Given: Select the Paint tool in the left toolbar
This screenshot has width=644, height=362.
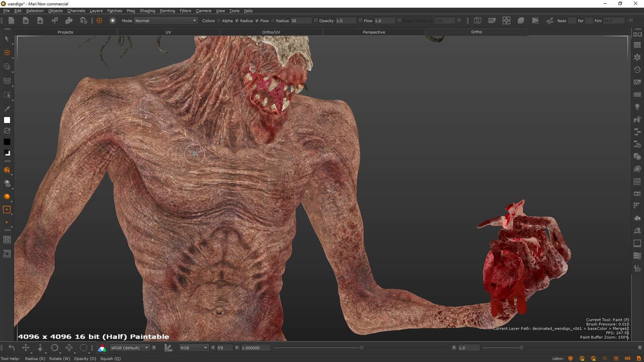Looking at the screenshot, I should pos(7,53).
